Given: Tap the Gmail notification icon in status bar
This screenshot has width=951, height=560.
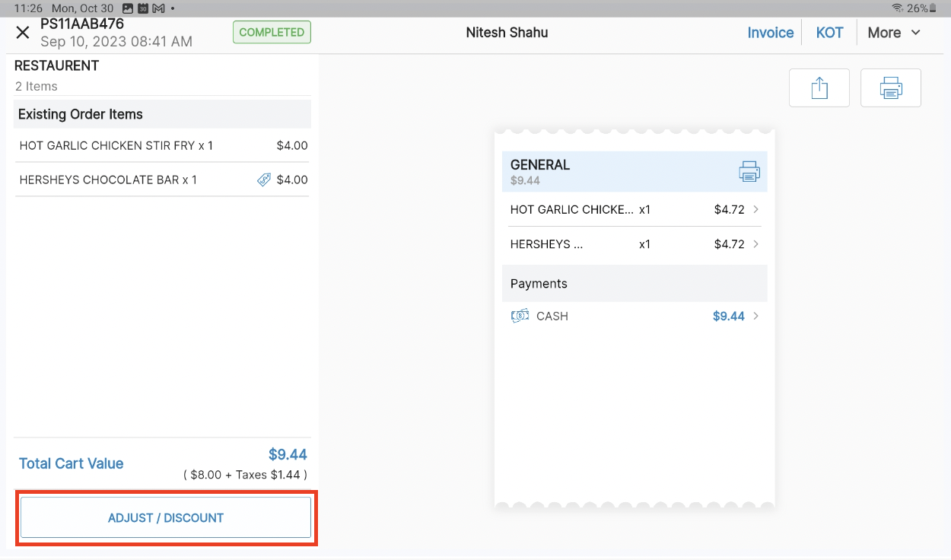Looking at the screenshot, I should [158, 8].
